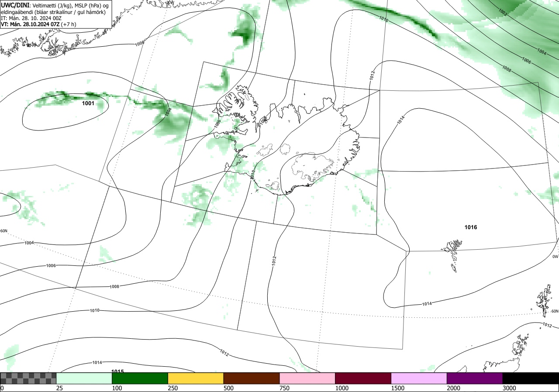This screenshot has height=392, width=559.
Task: Click the bold '1001' low pressure value
Action: pyautogui.click(x=88, y=104)
